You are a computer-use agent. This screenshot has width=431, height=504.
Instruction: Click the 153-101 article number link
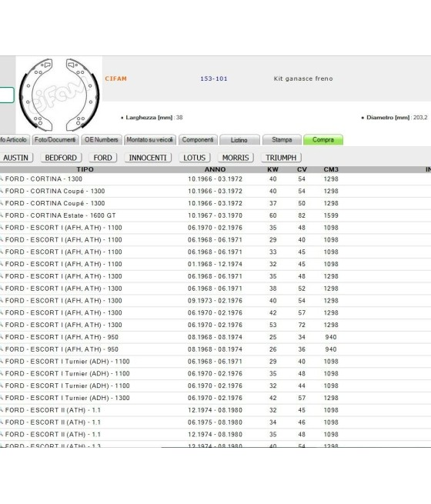(x=214, y=78)
